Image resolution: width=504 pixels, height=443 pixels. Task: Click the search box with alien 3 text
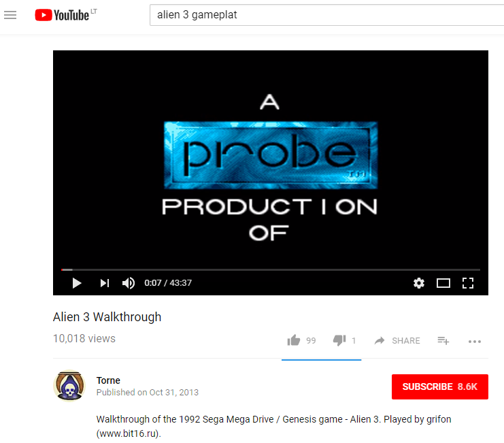(x=326, y=15)
